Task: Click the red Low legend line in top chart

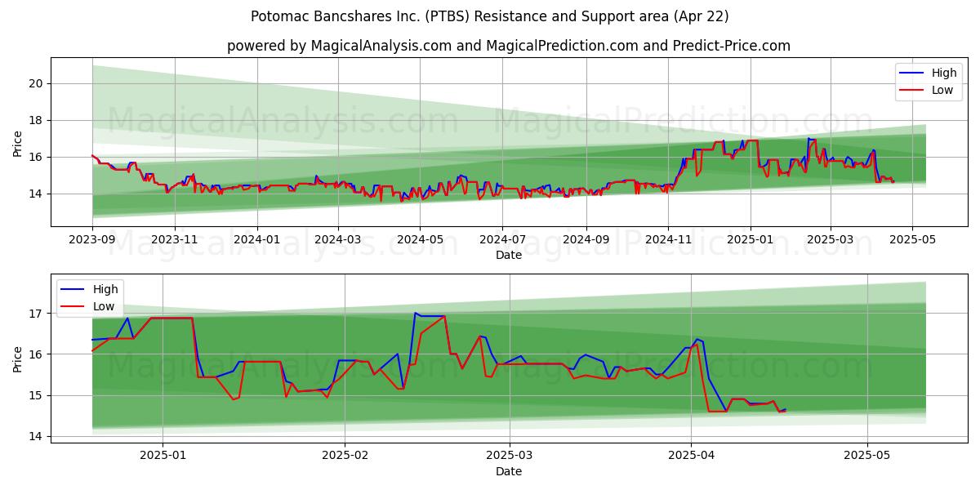Action: [x=913, y=91]
